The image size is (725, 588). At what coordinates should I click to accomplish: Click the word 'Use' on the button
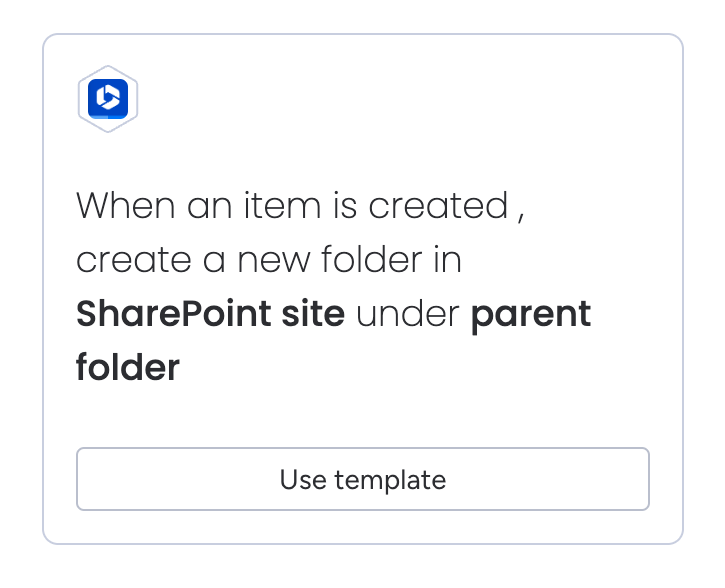[x=303, y=479]
